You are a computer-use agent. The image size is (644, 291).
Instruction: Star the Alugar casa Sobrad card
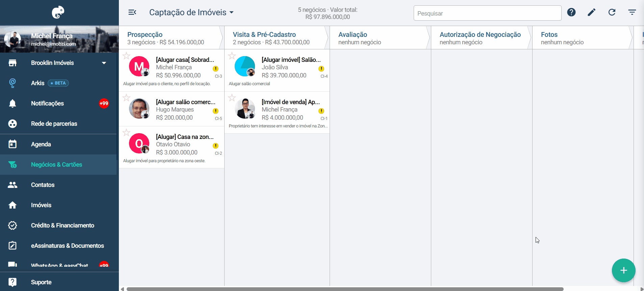pos(126,56)
